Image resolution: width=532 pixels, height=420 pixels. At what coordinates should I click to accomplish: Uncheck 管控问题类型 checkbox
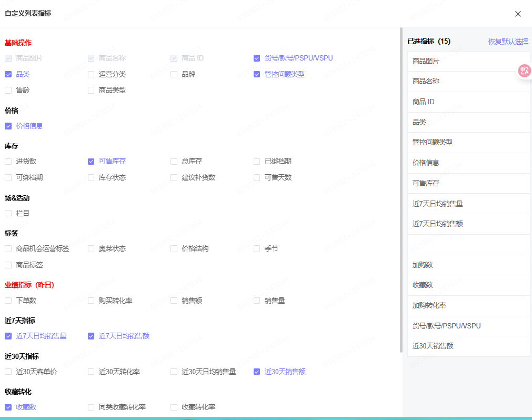tap(257, 74)
